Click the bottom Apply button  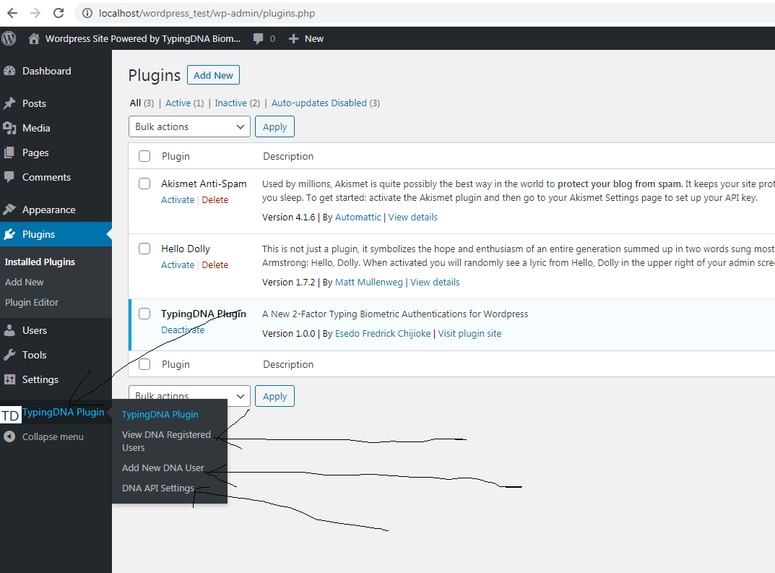(275, 396)
